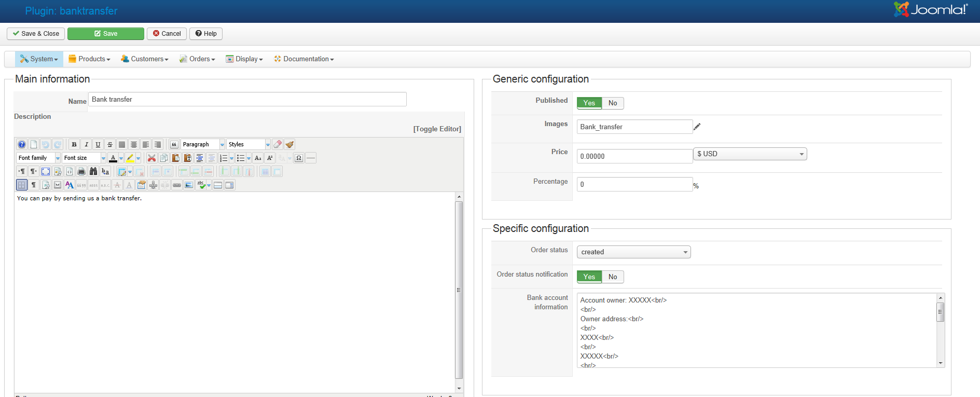The width and height of the screenshot is (980, 397).
Task: Click the Print icon in editor
Action: [81, 171]
